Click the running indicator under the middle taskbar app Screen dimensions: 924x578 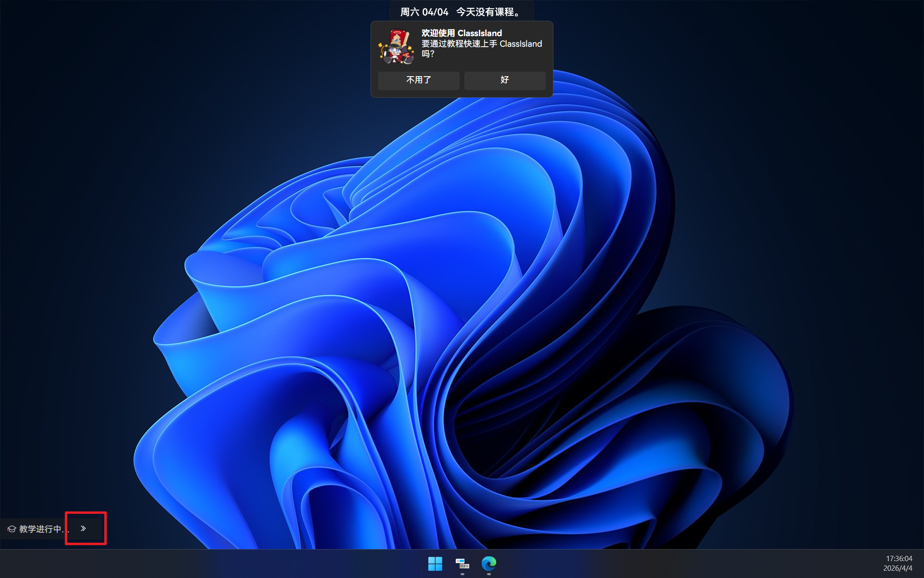tap(462, 574)
